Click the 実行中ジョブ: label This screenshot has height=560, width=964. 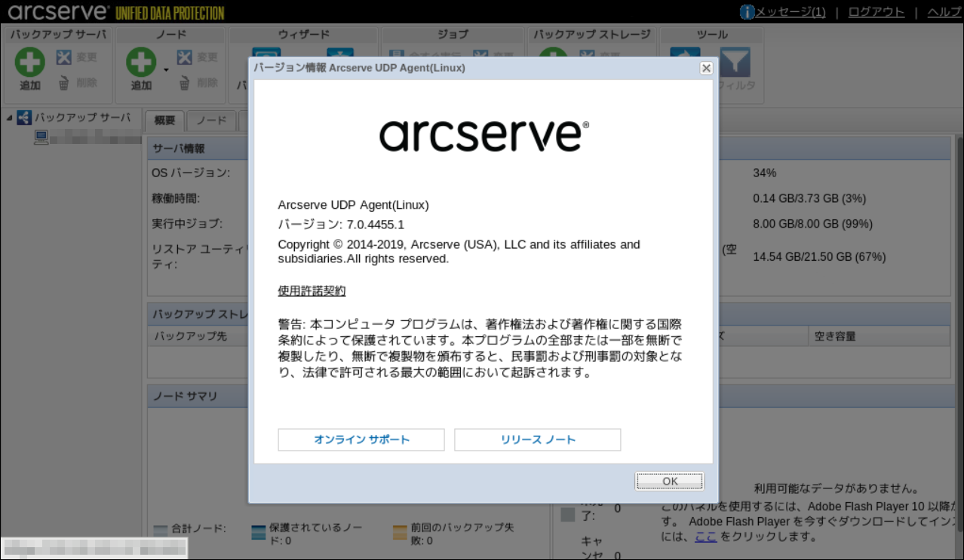187,224
